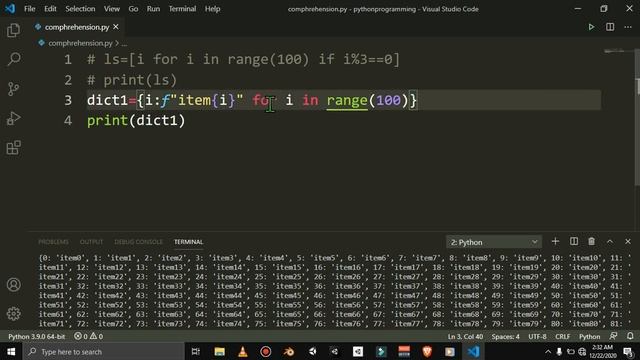Click Python 3.9.0 64-bit interpreter selector
640x360 pixels.
tap(37, 336)
